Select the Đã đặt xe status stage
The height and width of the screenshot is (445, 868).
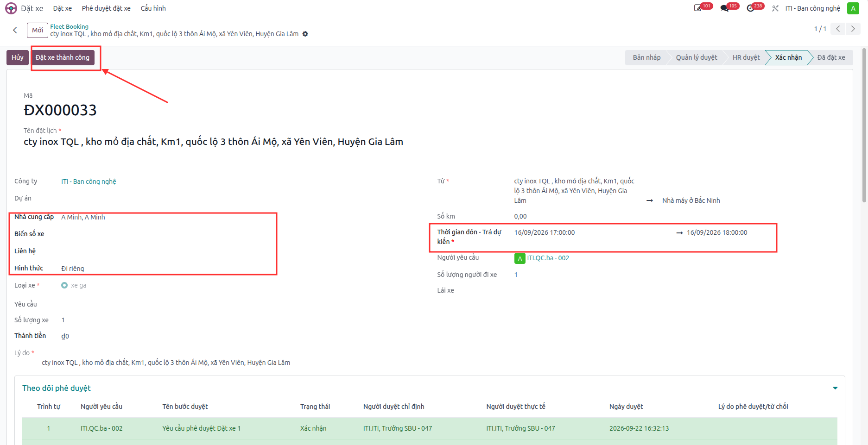831,57
